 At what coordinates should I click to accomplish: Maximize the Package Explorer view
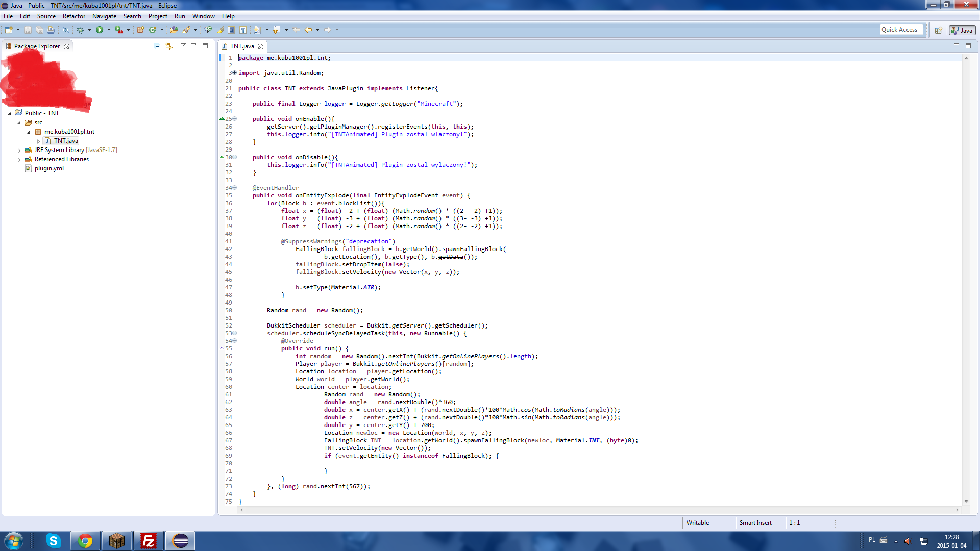[x=205, y=46]
